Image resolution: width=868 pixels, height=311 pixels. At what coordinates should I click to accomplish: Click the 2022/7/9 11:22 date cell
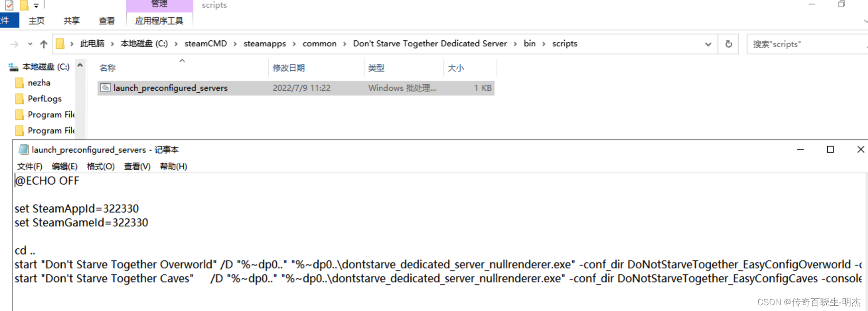302,88
